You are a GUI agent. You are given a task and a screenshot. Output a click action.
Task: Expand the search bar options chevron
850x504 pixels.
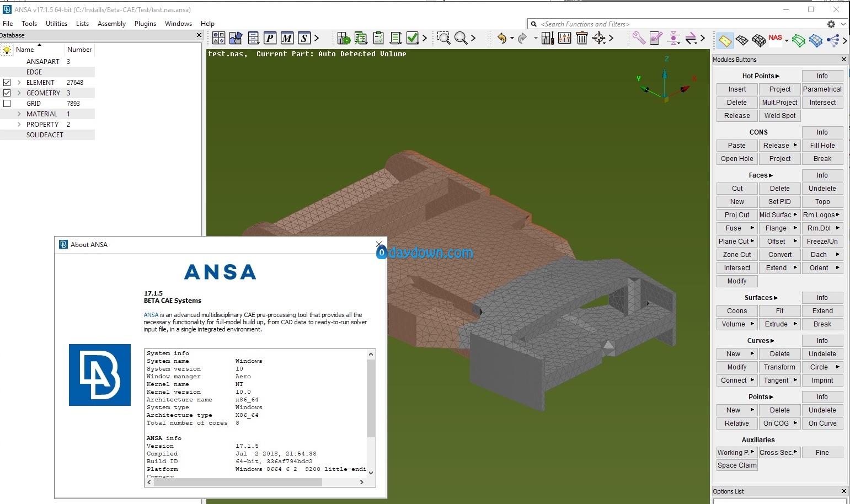(x=843, y=24)
